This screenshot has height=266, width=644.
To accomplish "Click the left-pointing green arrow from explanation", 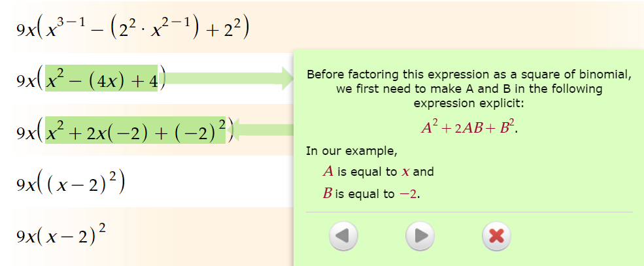I will [263, 129].
